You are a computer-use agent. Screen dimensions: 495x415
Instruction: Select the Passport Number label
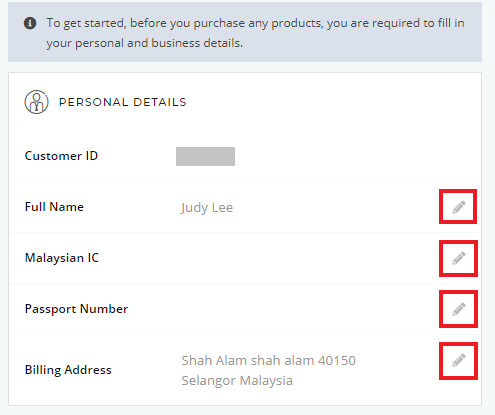pyautogui.click(x=77, y=309)
